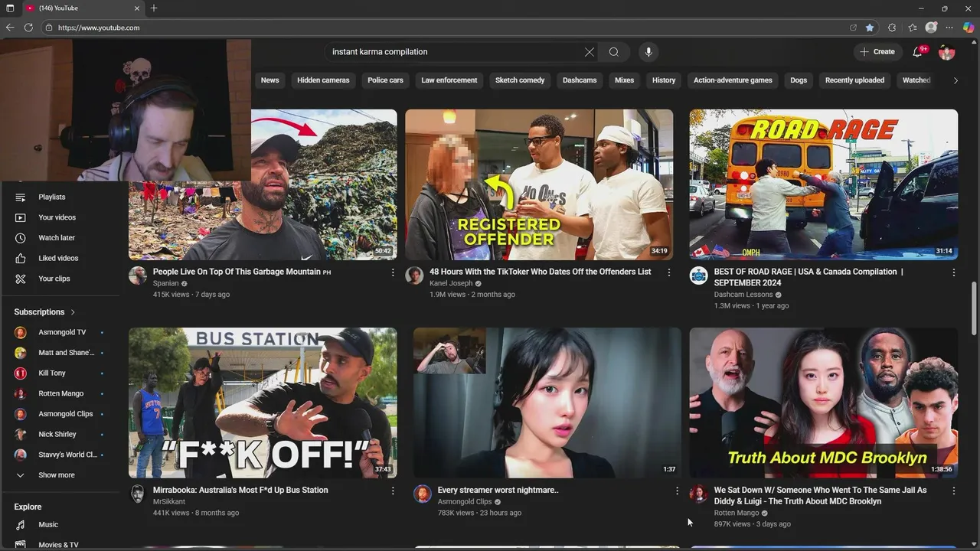Image resolution: width=980 pixels, height=551 pixels.
Task: Open Edge Copilot icon
Action: tap(969, 28)
